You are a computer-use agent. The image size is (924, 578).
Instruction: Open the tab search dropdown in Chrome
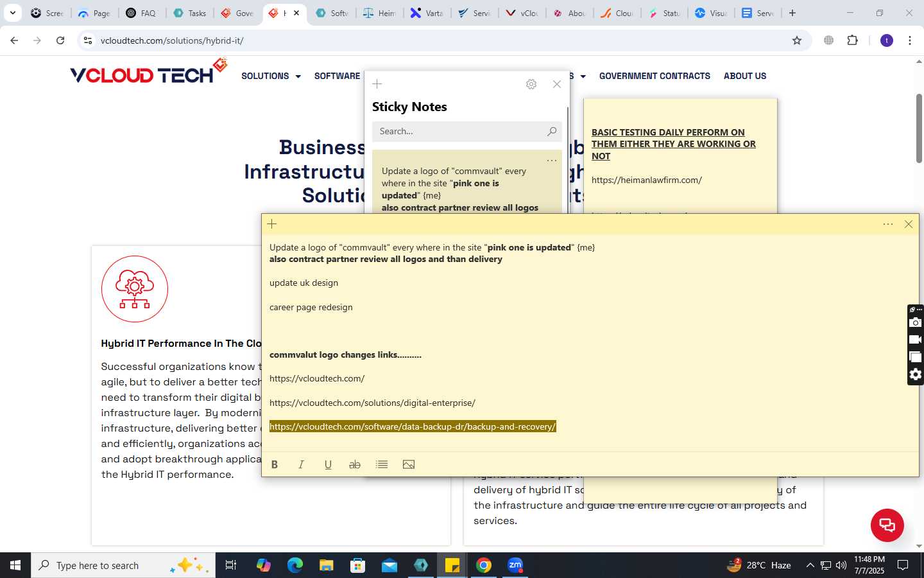tap(12, 13)
